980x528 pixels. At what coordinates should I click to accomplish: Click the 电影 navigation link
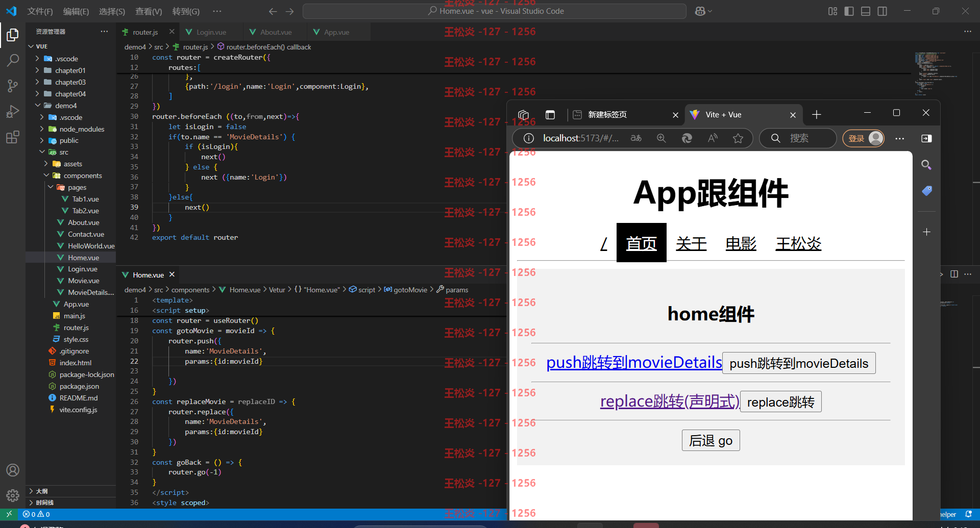point(741,243)
